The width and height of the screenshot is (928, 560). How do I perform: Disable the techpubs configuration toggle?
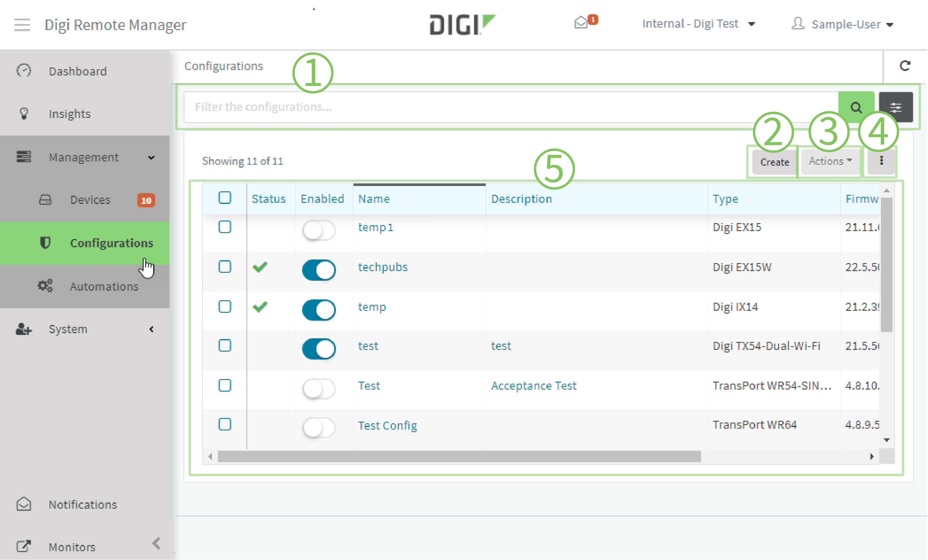[319, 270]
